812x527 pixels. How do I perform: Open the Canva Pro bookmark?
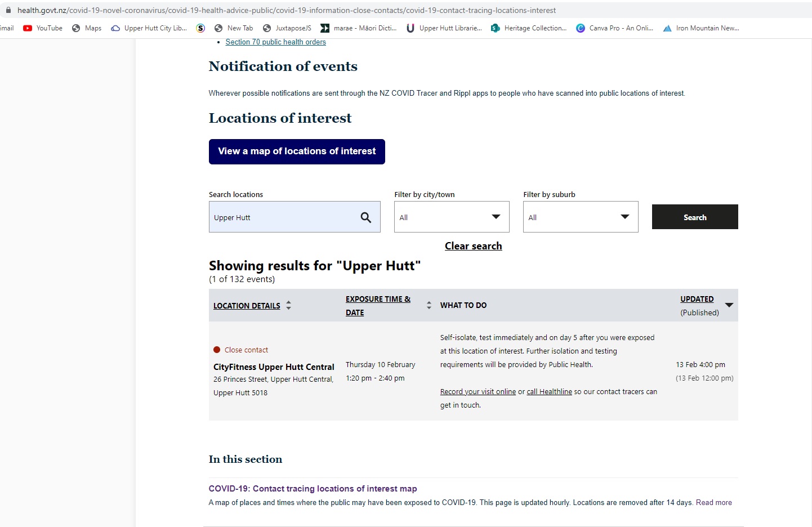tap(615, 28)
